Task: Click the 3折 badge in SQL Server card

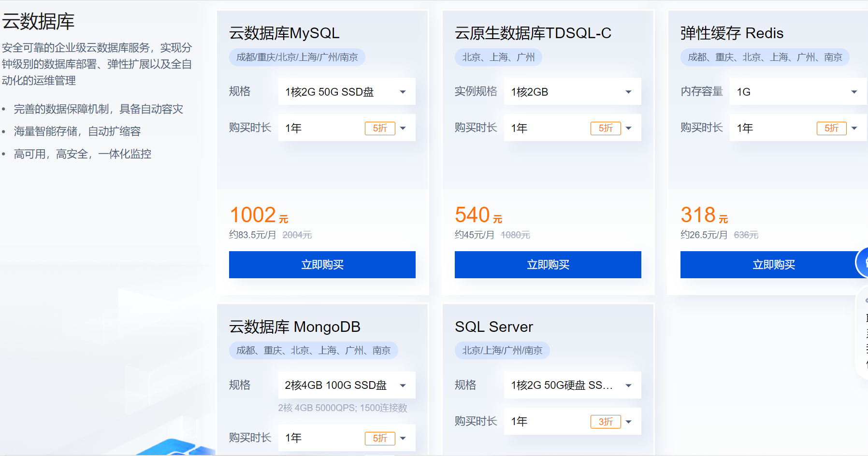Action: click(x=606, y=422)
